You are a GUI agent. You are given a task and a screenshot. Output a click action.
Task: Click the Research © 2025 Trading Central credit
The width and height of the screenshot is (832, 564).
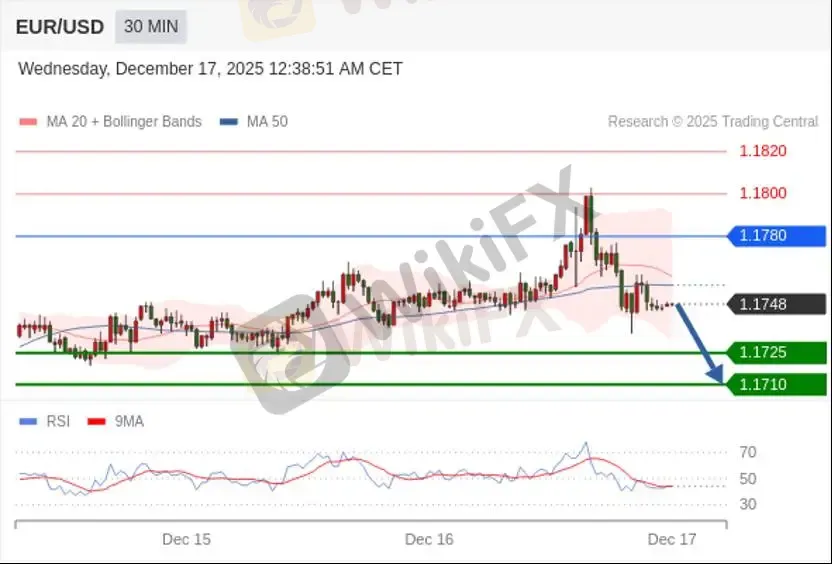[713, 122]
